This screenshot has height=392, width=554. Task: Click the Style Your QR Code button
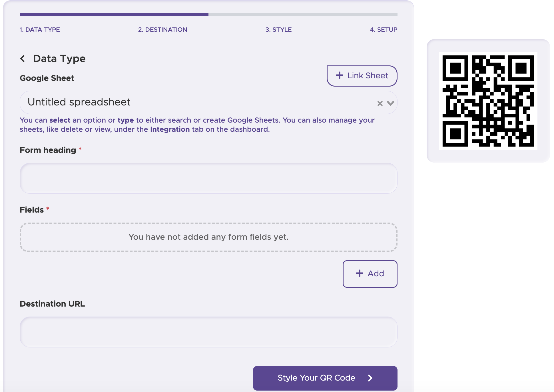click(316, 378)
